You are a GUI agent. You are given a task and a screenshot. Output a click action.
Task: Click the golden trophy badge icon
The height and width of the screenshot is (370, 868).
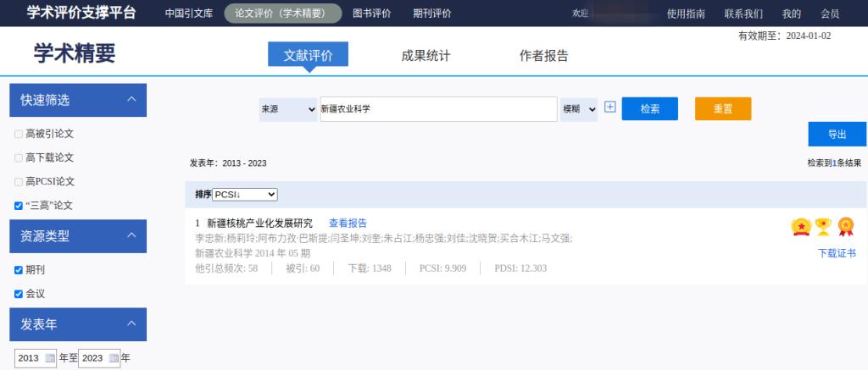click(x=823, y=227)
